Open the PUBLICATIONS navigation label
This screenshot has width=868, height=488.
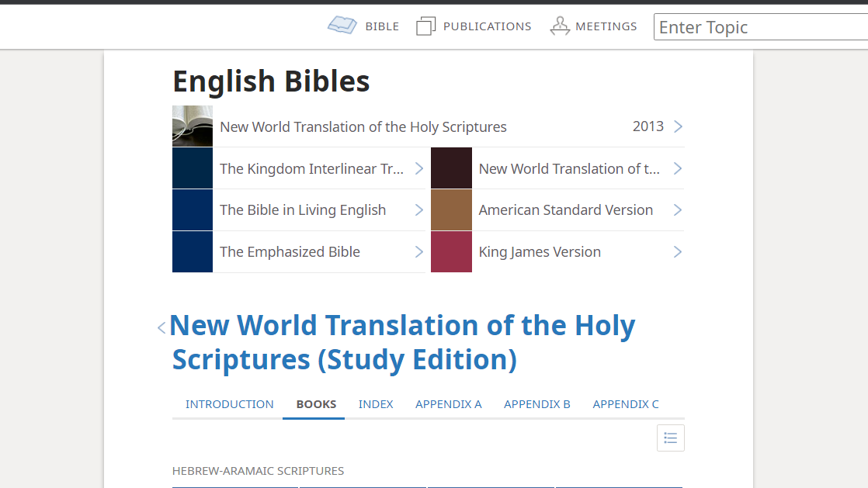point(487,26)
